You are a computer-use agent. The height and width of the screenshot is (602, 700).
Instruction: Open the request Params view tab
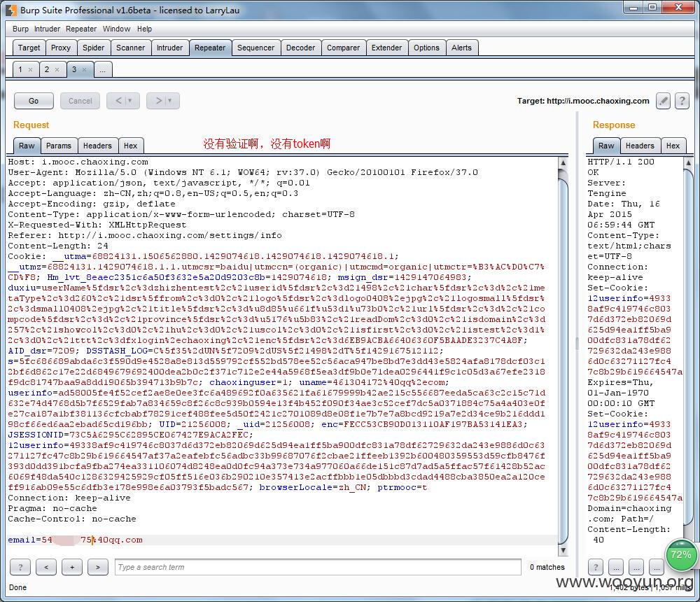59,146
